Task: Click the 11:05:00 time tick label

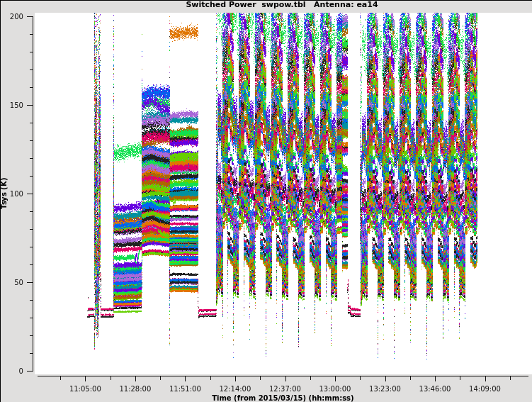Action: [x=85, y=389]
